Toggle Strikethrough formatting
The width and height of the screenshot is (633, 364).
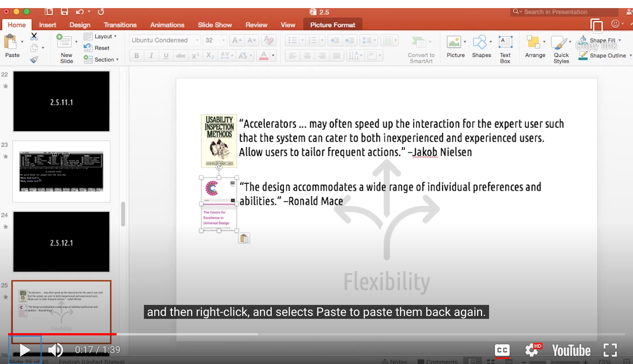[181, 55]
